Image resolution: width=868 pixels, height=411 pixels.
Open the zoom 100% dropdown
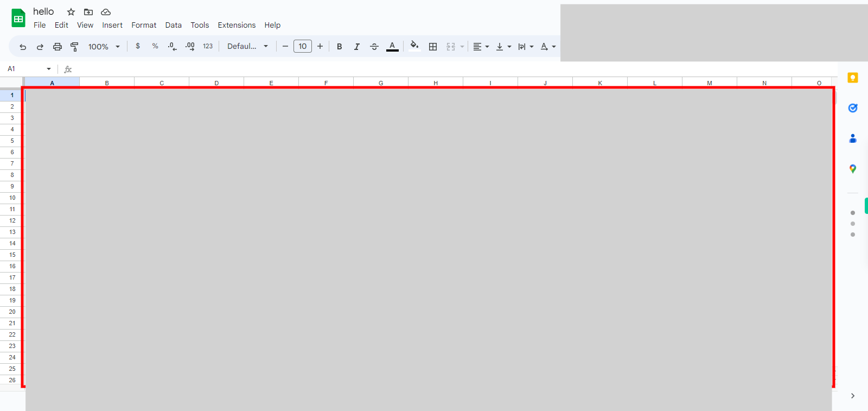[104, 47]
